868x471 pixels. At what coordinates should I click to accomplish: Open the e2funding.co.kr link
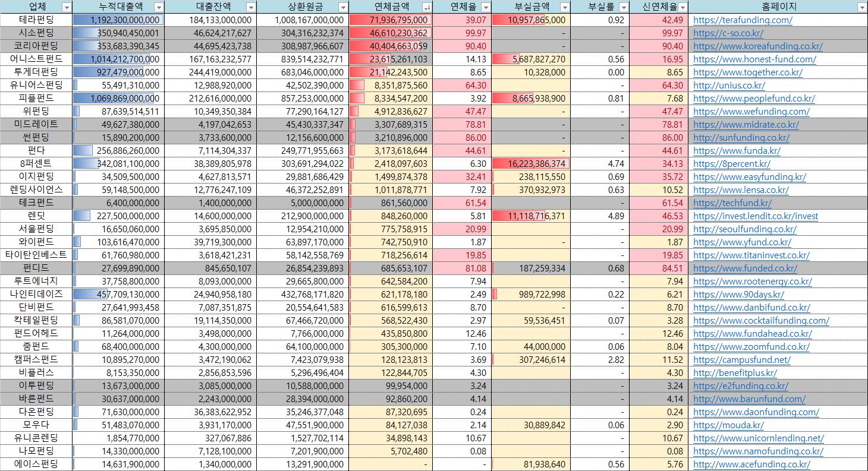coord(741,386)
